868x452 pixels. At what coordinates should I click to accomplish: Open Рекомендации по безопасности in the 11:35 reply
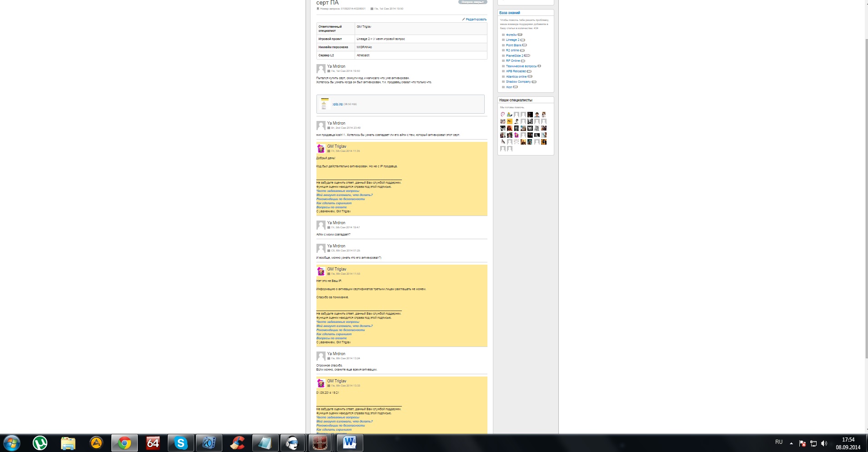(341, 199)
